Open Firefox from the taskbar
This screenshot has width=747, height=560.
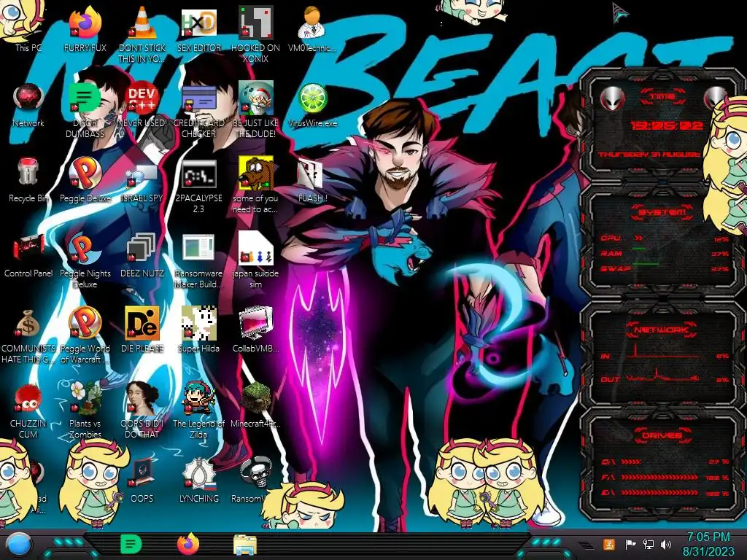[188, 544]
